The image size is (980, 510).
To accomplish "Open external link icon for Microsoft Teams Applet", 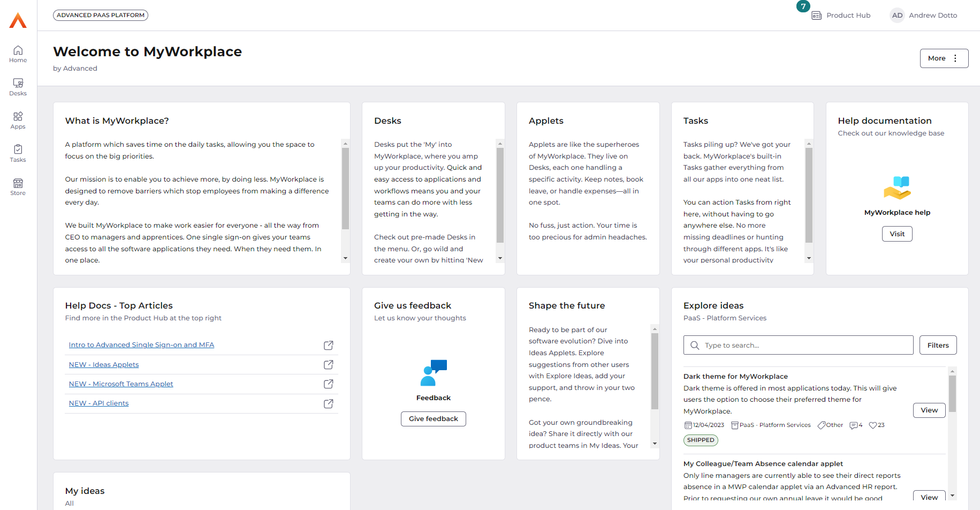I will 329,384.
